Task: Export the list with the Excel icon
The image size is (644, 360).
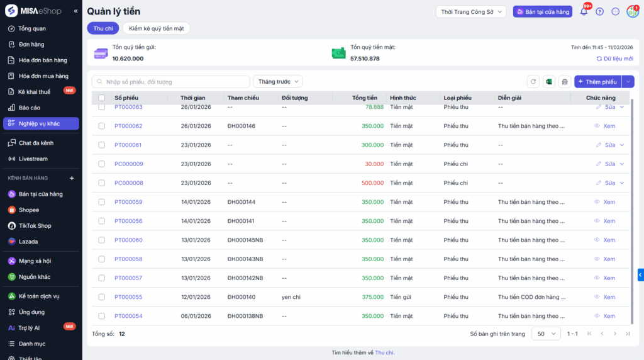Action: 549,82
